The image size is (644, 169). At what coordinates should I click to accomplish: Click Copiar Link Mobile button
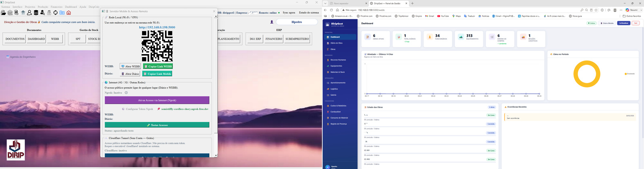157,74
